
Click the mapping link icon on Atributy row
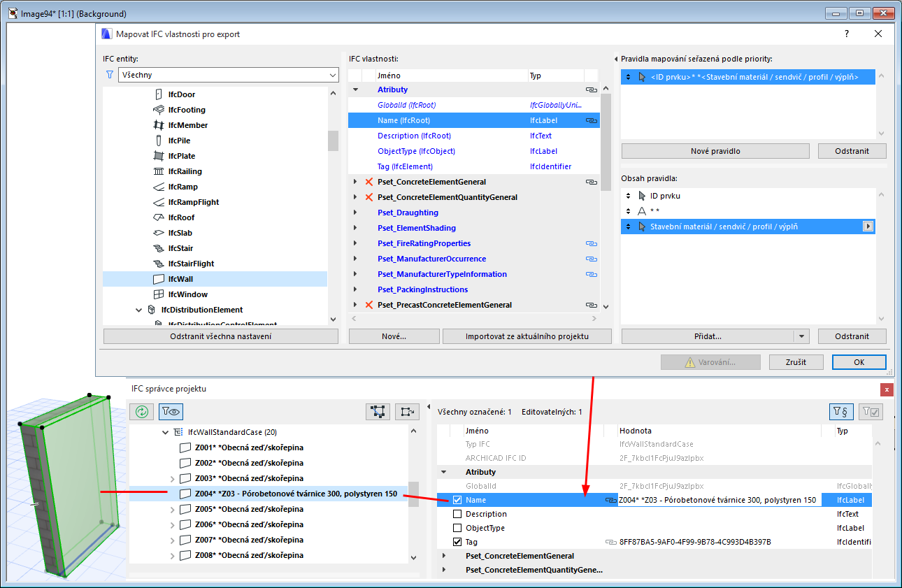591,90
